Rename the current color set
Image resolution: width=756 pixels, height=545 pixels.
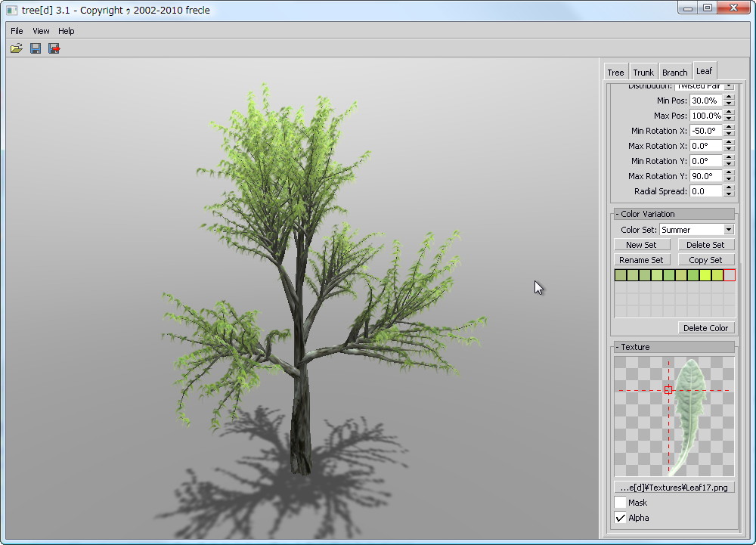click(642, 259)
